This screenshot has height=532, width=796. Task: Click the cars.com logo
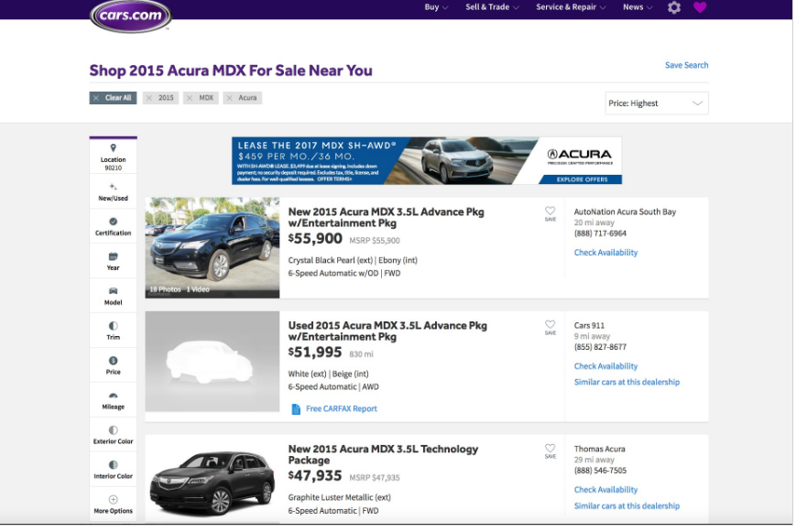coord(130,16)
